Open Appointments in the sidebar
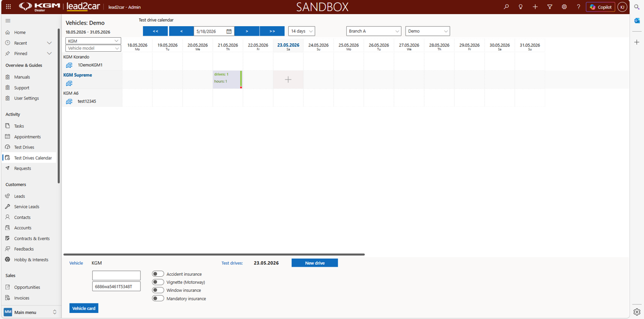This screenshot has width=644, height=319. click(x=27, y=137)
